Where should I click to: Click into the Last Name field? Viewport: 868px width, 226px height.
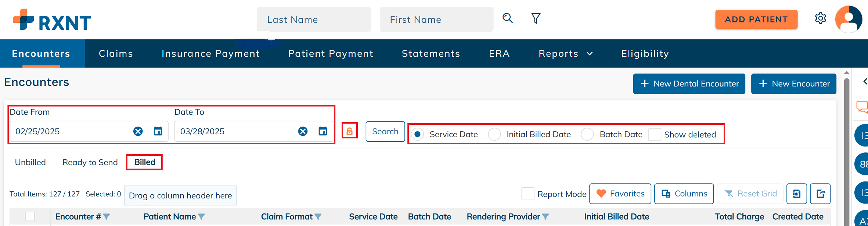click(x=314, y=20)
